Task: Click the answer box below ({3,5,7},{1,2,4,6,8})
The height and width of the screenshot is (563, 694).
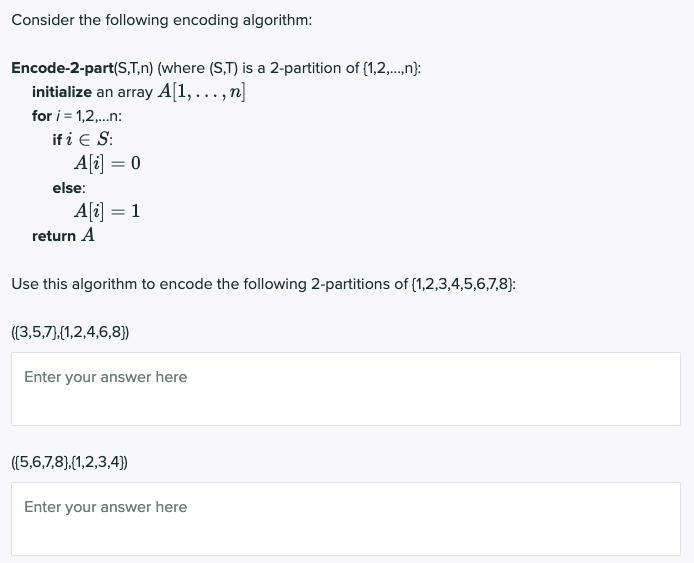Action: point(346,389)
